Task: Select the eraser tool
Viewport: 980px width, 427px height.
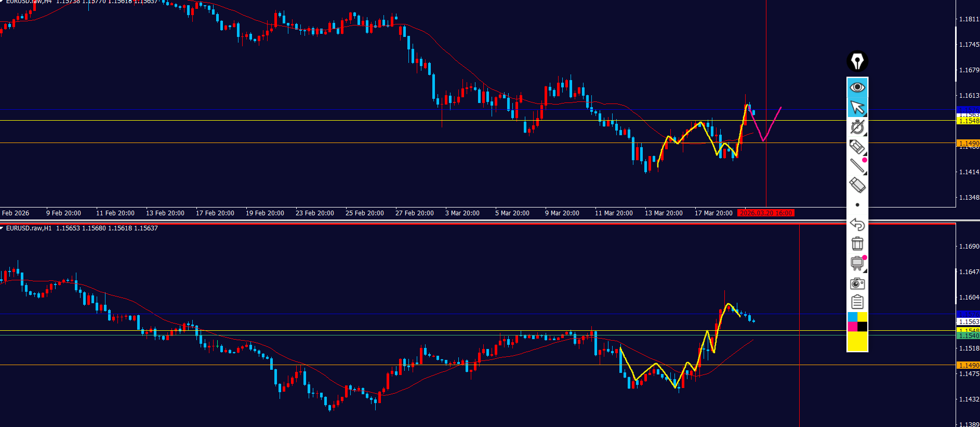Action: (857, 185)
